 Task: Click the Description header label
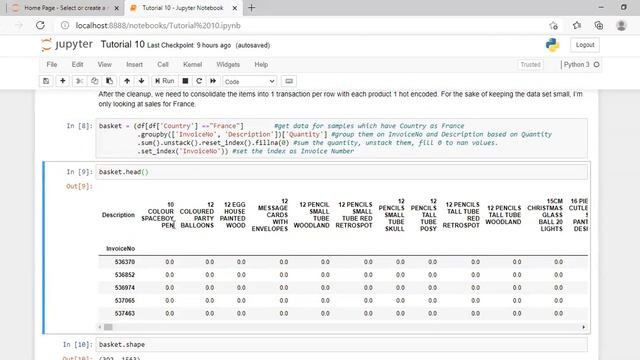pyautogui.click(x=118, y=215)
